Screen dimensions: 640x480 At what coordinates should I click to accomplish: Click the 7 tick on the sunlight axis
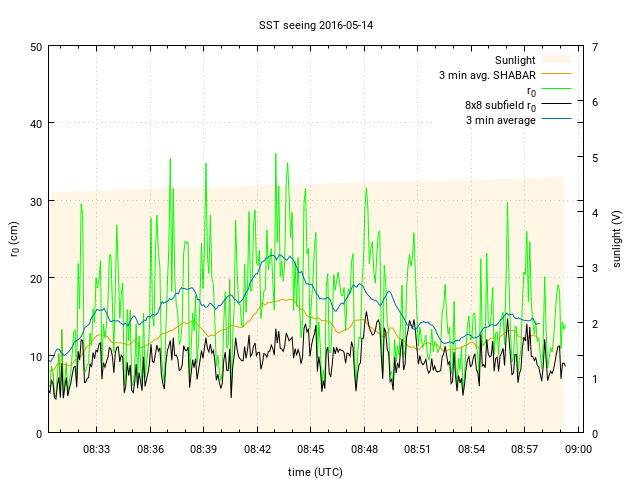coord(595,47)
